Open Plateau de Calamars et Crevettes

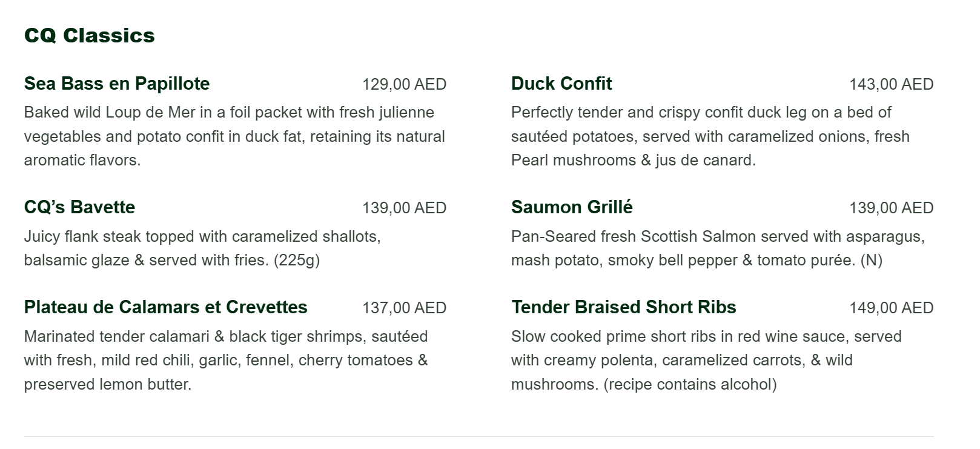pyautogui.click(x=165, y=307)
